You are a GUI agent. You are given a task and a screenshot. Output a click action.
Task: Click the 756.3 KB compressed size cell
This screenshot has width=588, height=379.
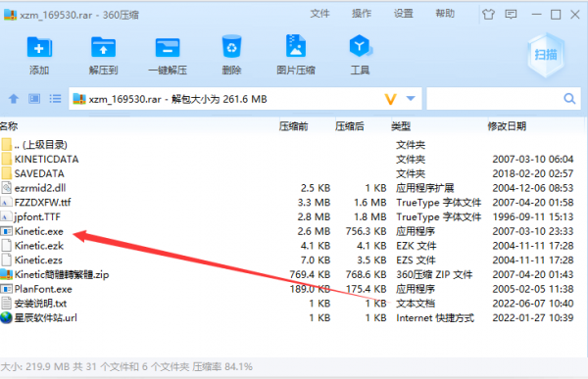[x=366, y=231]
